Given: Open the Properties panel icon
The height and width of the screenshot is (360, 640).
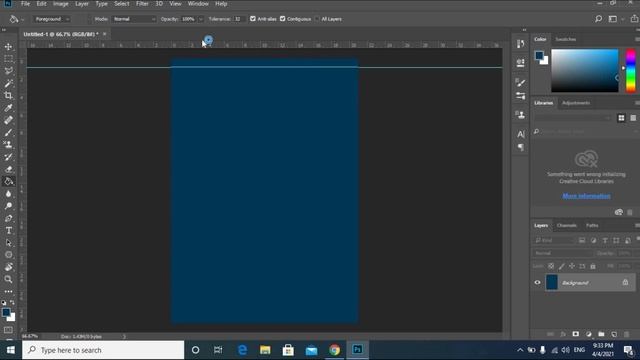Looking at the screenshot, I should (520, 62).
